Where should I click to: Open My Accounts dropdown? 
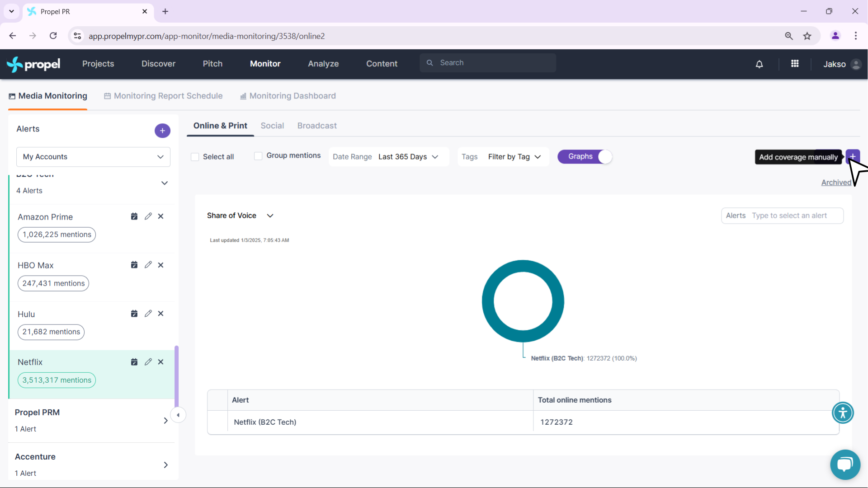[93, 157]
